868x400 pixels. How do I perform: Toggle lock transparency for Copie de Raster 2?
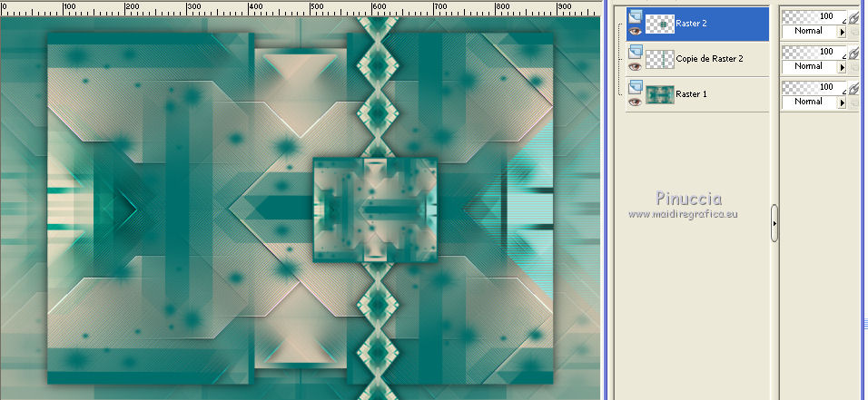(x=853, y=67)
